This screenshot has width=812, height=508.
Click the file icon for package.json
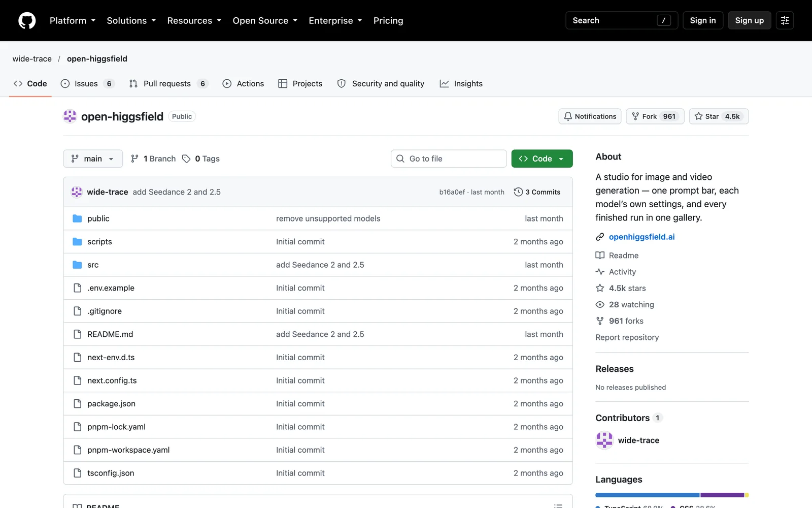coord(77,404)
